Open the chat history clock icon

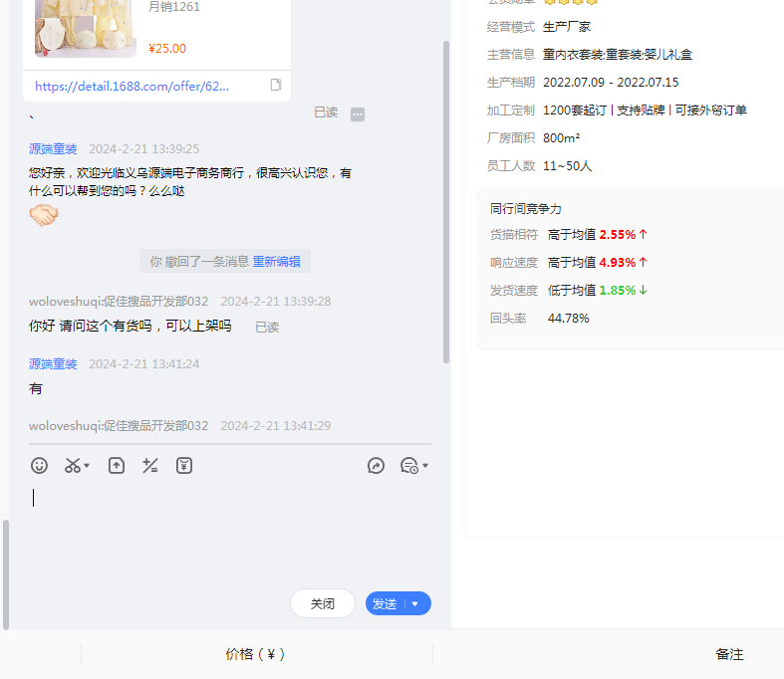(407, 465)
